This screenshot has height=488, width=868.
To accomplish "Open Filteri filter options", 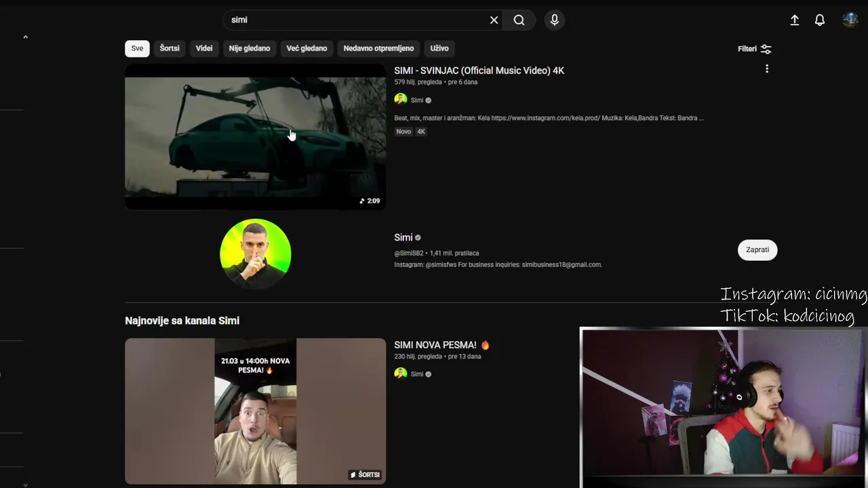I will [x=755, y=49].
